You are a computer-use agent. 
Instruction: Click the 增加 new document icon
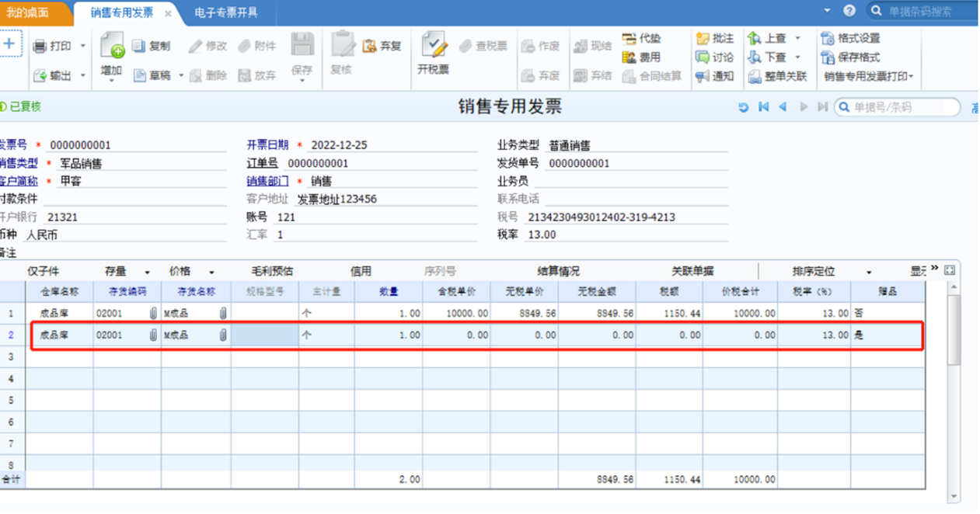[112, 46]
